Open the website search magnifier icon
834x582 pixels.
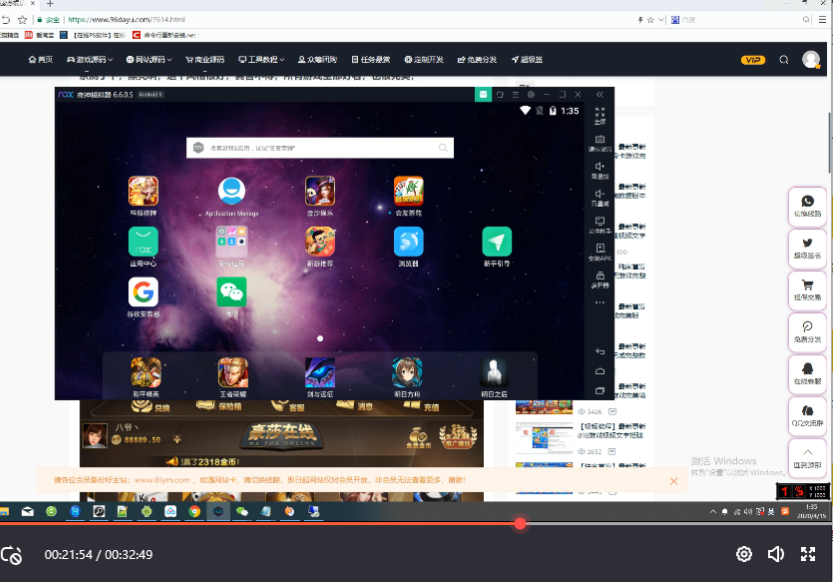[783, 60]
